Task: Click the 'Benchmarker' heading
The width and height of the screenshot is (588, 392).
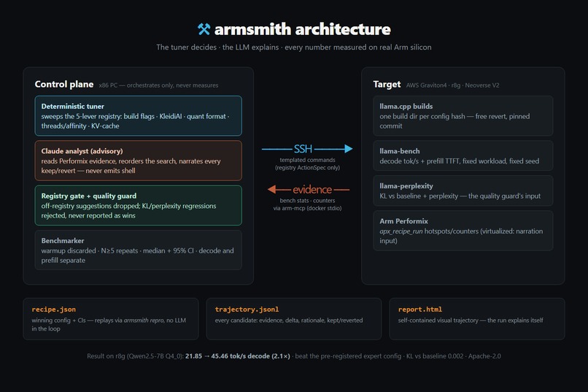Action: pos(63,240)
